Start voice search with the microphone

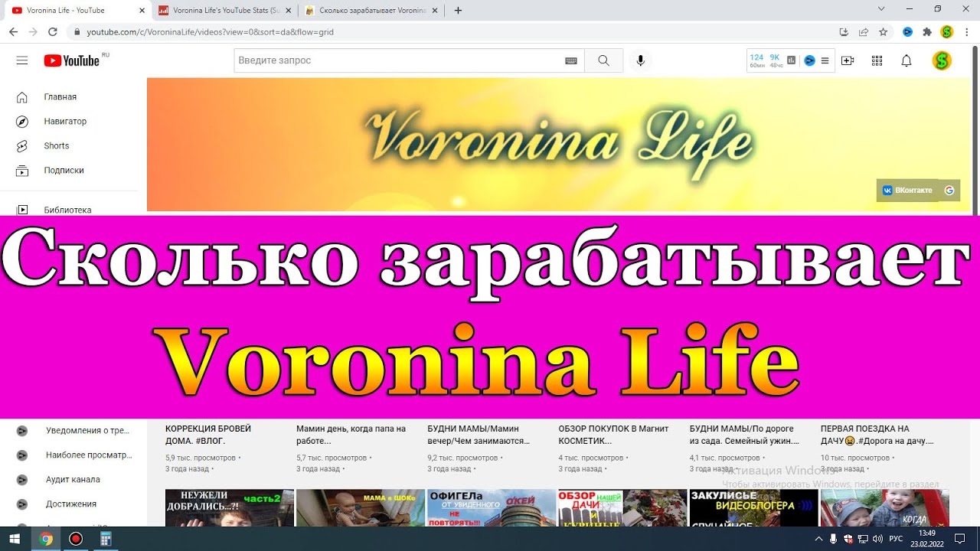click(x=641, y=60)
